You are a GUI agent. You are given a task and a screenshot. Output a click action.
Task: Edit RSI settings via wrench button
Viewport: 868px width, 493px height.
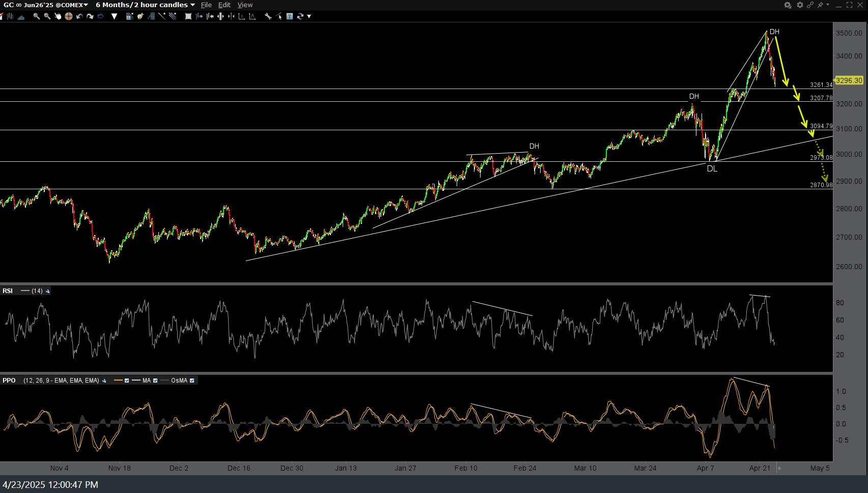pos(48,291)
